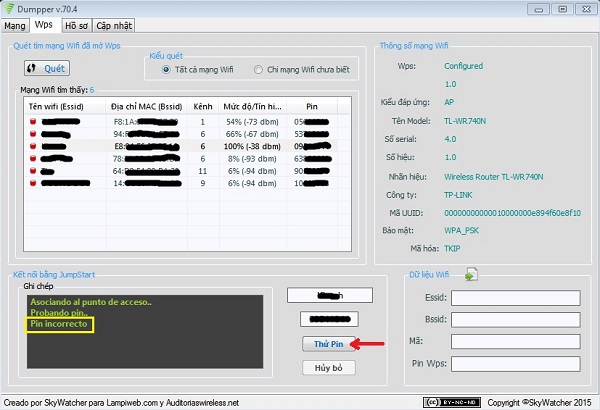Sort by the Địa chỉ MAC (Bssid) column header

click(x=145, y=105)
